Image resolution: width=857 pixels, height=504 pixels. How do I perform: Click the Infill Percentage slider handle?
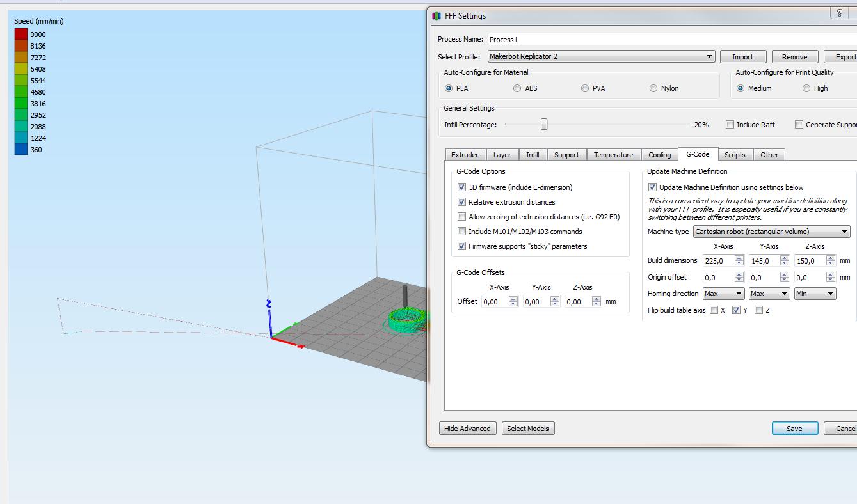pos(544,125)
